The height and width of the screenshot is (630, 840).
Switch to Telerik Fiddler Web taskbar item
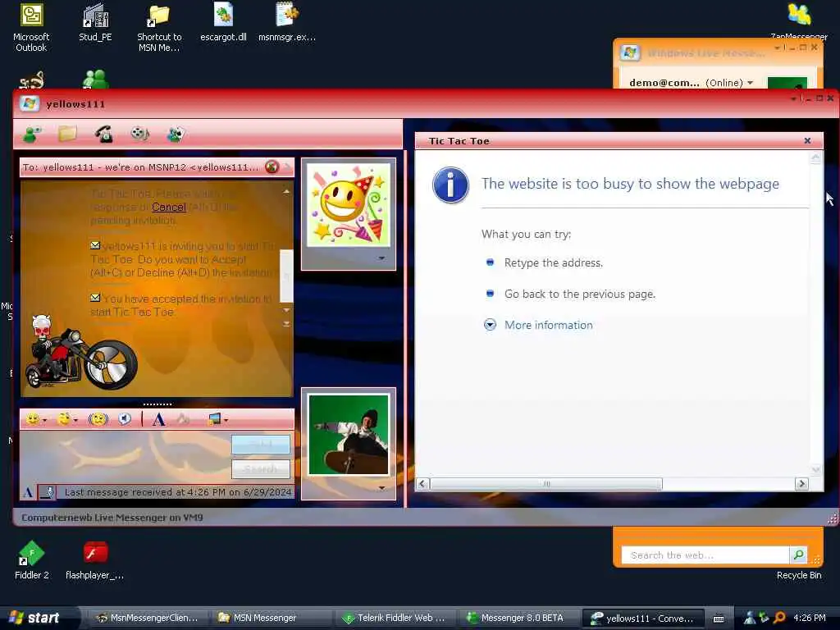tap(395, 618)
